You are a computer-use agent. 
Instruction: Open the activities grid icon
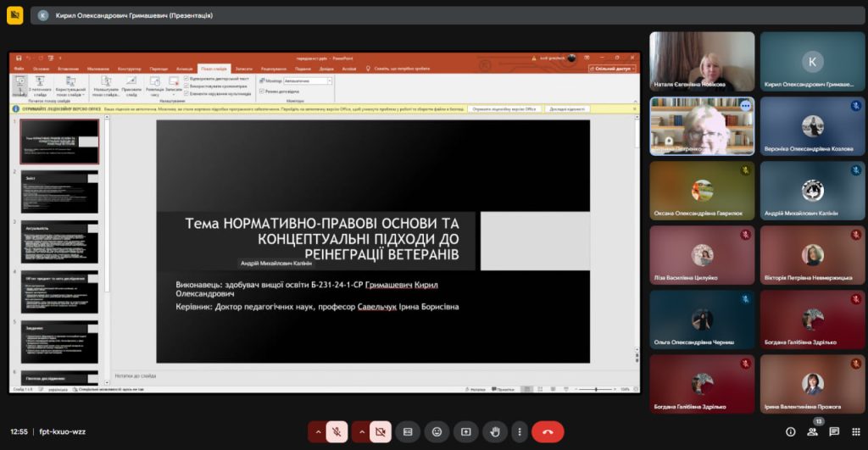[x=854, y=431]
